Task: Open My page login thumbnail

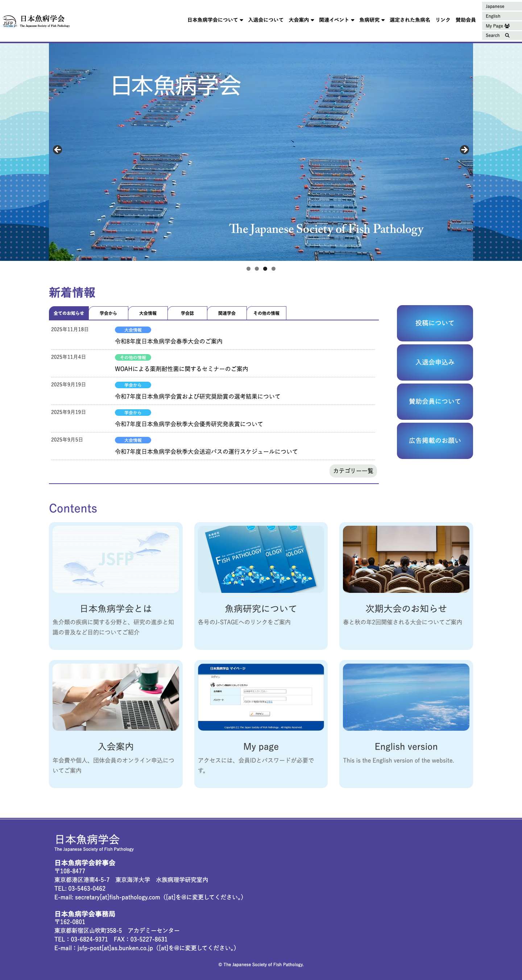Action: pyautogui.click(x=261, y=697)
